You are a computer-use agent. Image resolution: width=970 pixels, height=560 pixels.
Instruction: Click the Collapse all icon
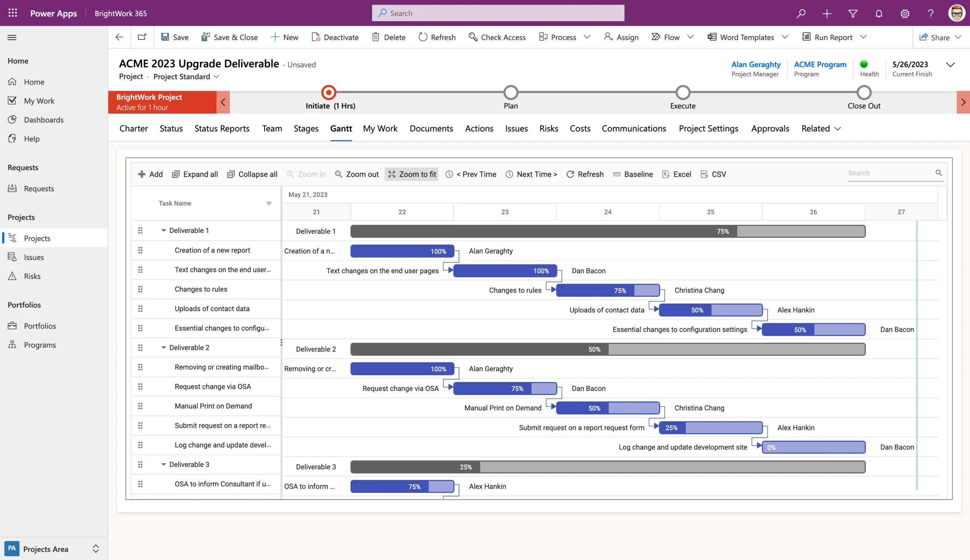[231, 174]
